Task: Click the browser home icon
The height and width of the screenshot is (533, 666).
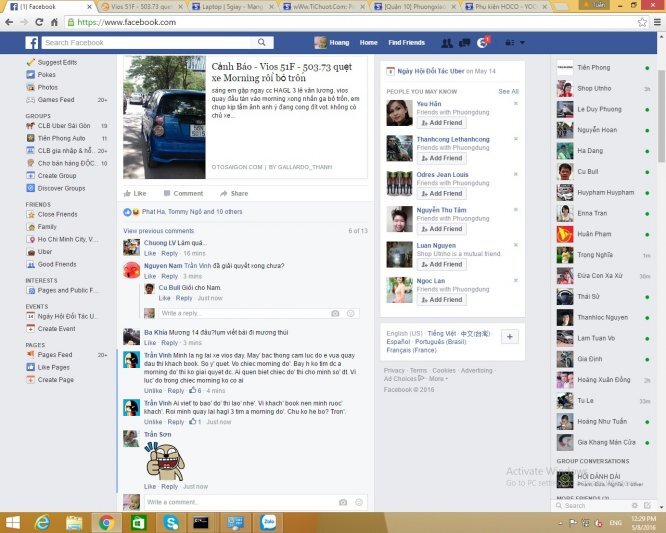Action: click(x=54, y=23)
